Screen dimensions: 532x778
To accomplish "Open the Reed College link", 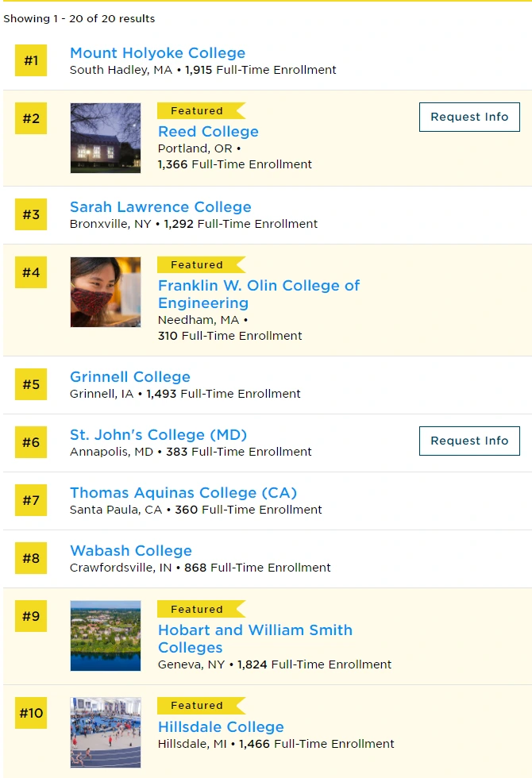I will pos(208,132).
